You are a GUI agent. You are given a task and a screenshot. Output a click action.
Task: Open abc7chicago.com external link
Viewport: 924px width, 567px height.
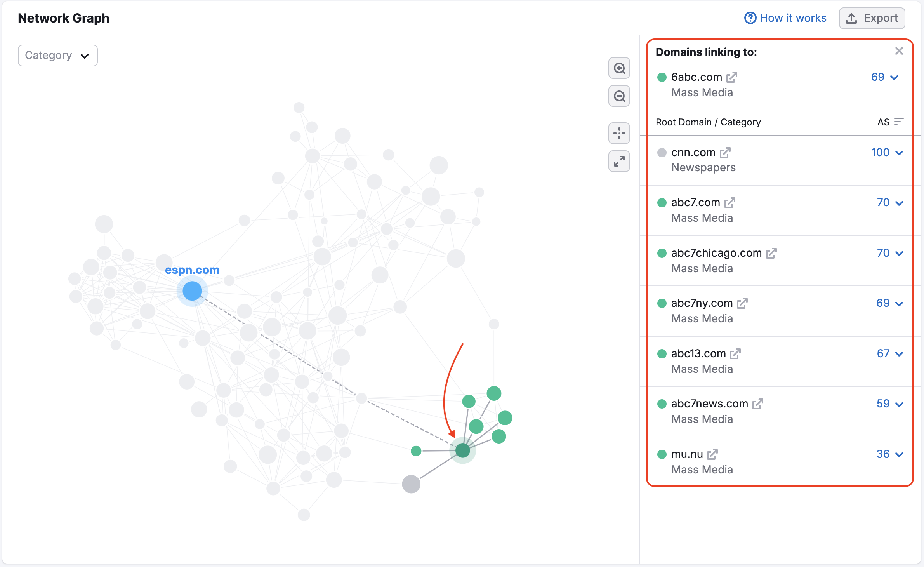click(x=772, y=253)
